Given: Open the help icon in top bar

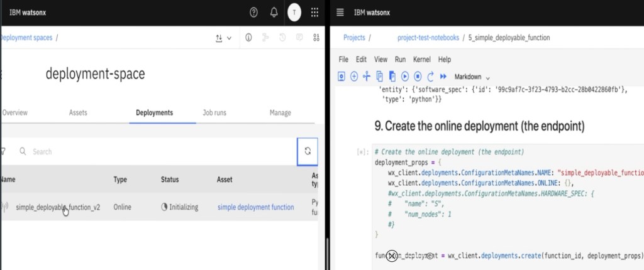Looking at the screenshot, I should tap(253, 12).
